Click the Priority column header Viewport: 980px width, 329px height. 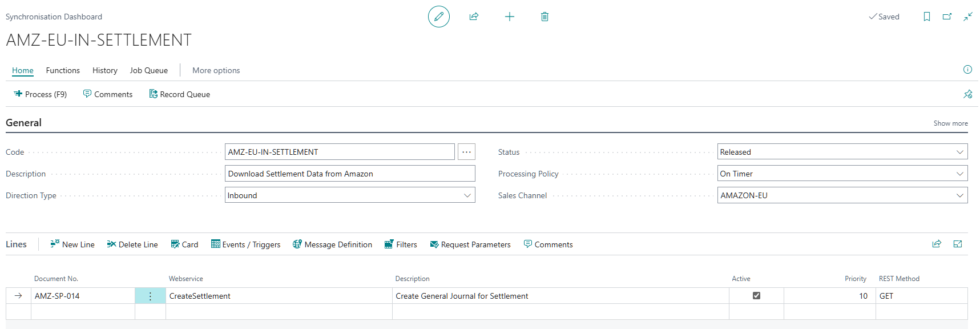click(x=855, y=279)
